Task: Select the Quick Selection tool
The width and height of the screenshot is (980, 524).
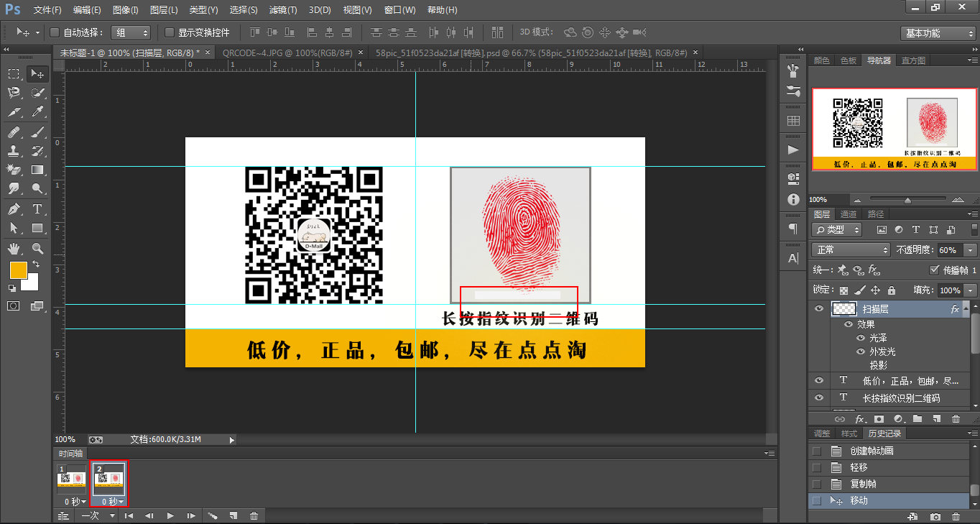Action: click(37, 93)
